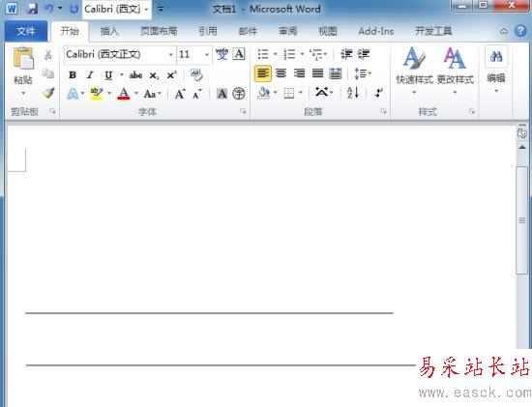Switch to the Add-Ins tab
This screenshot has height=407, width=532.
coord(376,31)
